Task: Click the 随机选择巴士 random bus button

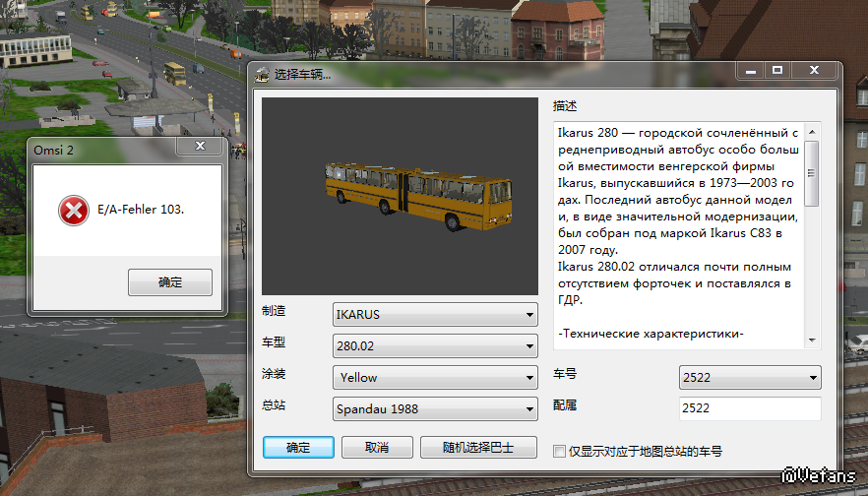Action: (x=478, y=447)
